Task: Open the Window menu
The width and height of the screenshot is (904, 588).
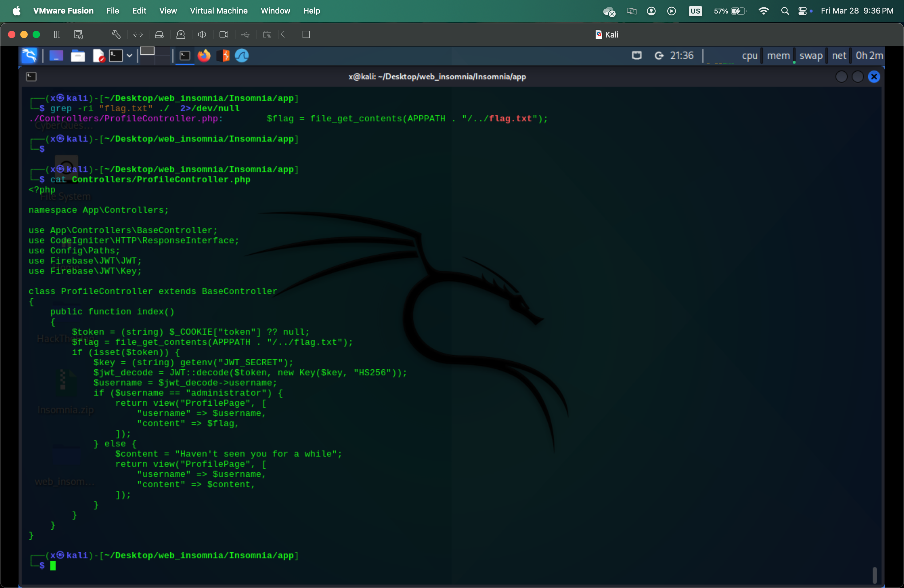Action: pos(275,11)
